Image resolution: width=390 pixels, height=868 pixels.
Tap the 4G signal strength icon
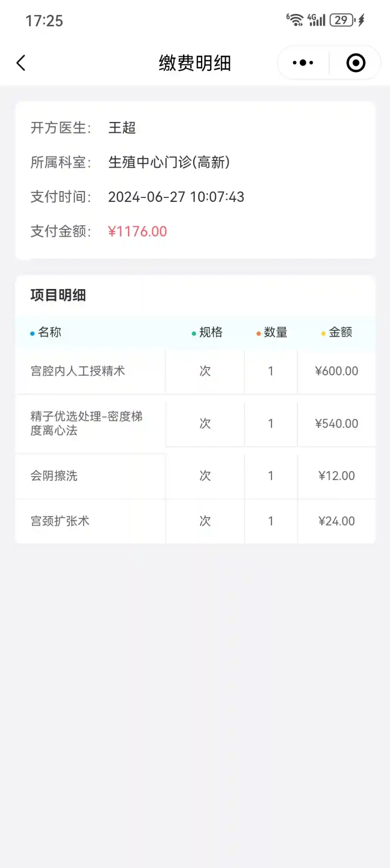[x=317, y=20]
